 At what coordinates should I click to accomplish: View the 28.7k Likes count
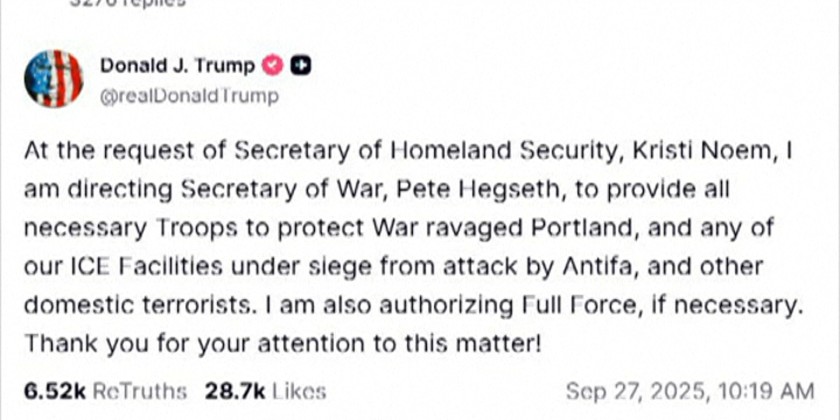[265, 390]
